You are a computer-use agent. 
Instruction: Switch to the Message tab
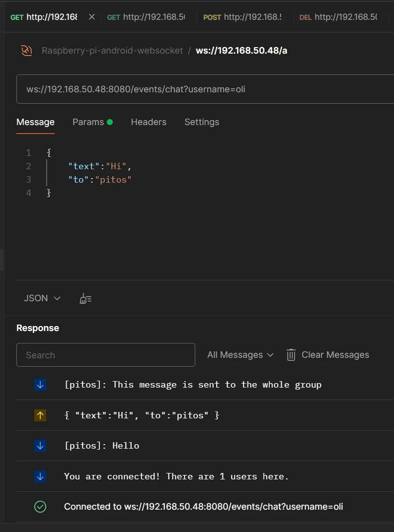click(35, 122)
